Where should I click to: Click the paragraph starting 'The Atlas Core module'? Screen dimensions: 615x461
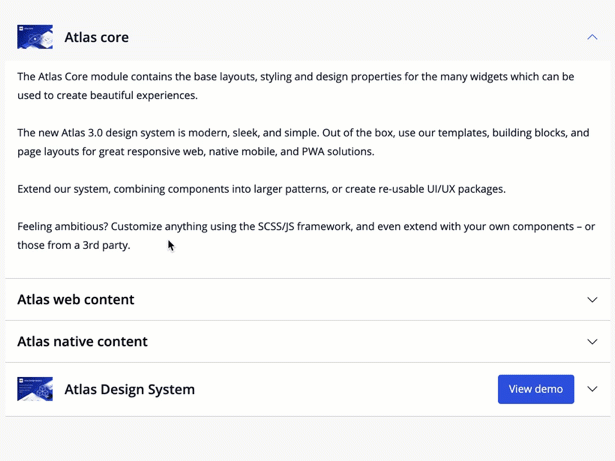pos(295,85)
